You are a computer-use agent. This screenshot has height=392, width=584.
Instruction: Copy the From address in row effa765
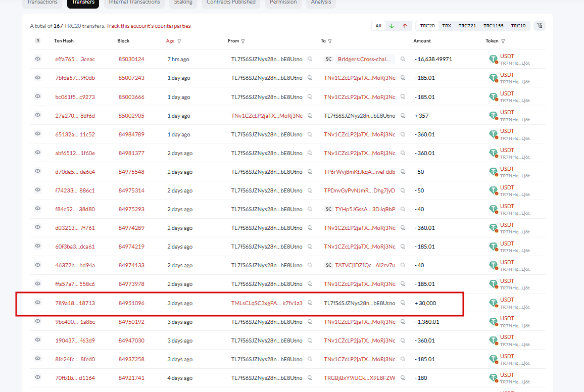pyautogui.click(x=310, y=59)
